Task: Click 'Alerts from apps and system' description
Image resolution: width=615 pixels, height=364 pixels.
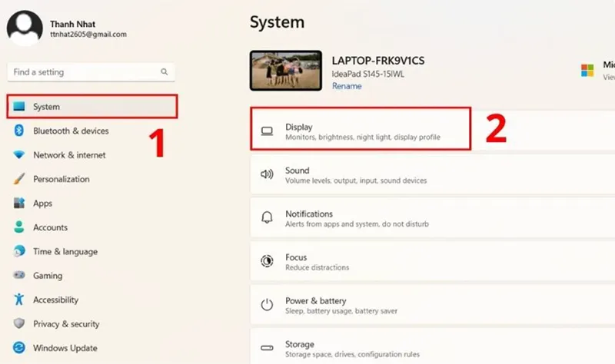Action: pyautogui.click(x=357, y=224)
